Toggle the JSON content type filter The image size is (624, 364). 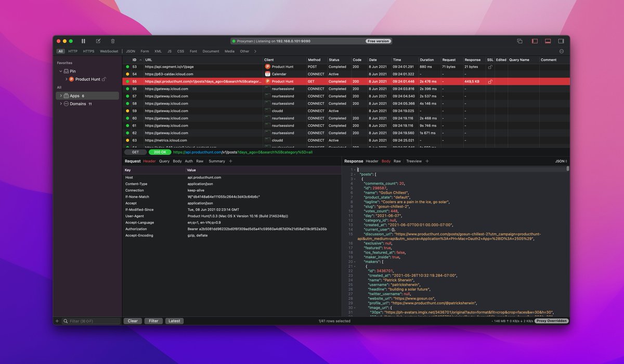[x=131, y=51]
